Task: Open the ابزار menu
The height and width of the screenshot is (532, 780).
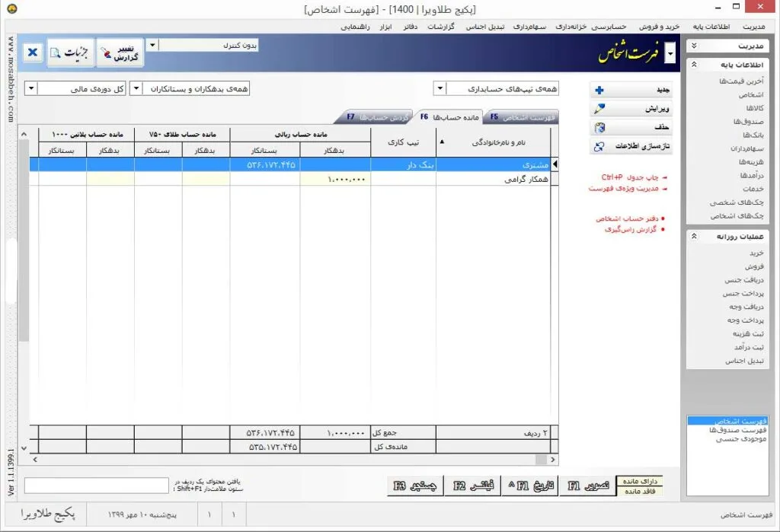Action: click(x=385, y=27)
